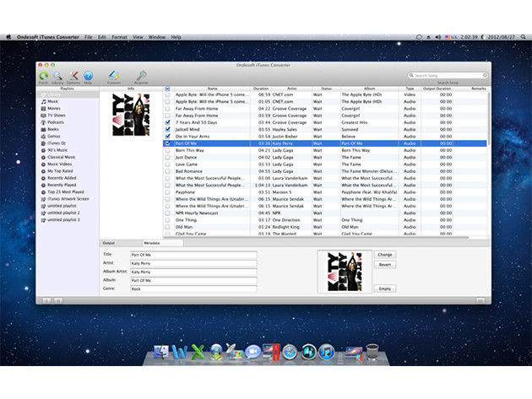Open the View menu
The image size is (532, 399).
(138, 37)
